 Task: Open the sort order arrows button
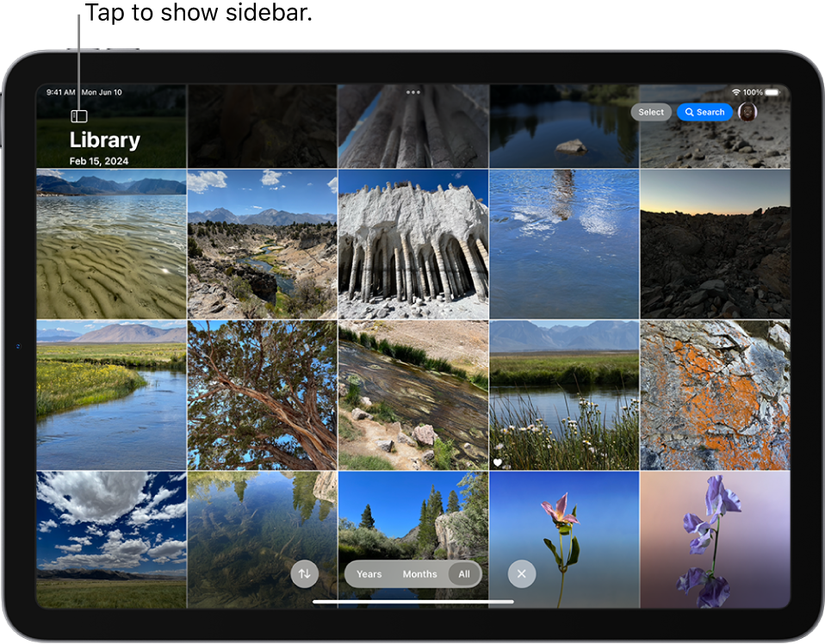[x=305, y=573]
